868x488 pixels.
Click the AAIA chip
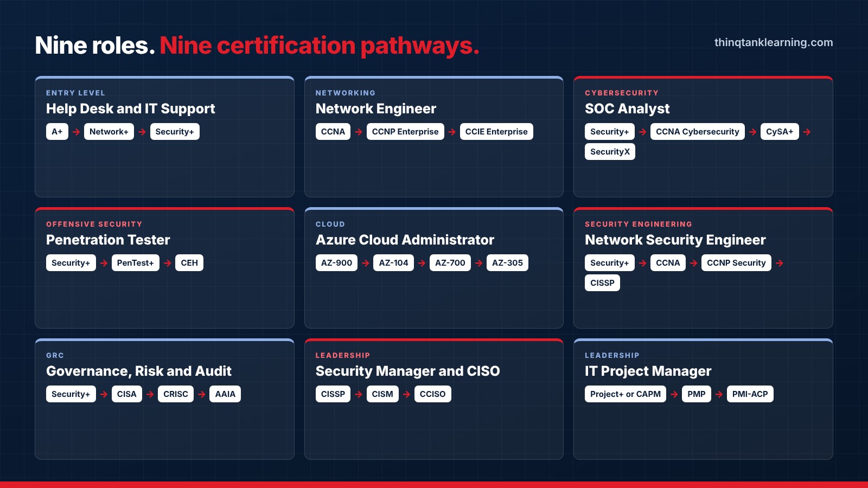click(225, 394)
